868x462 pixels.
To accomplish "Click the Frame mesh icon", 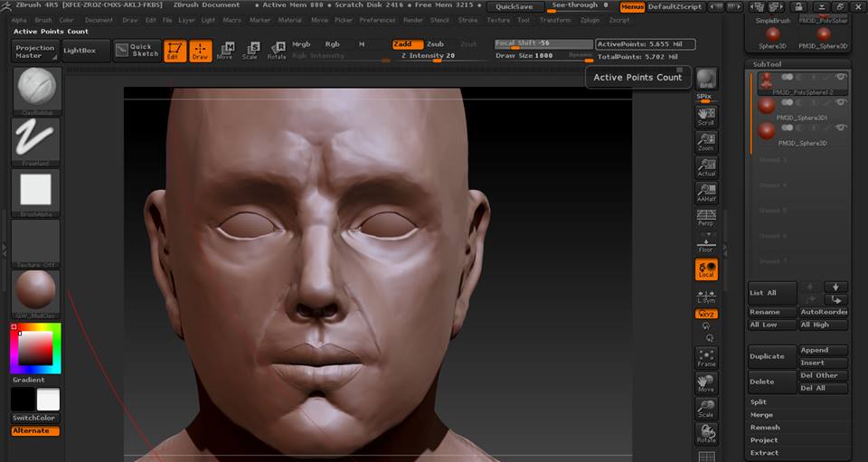I will click(706, 357).
